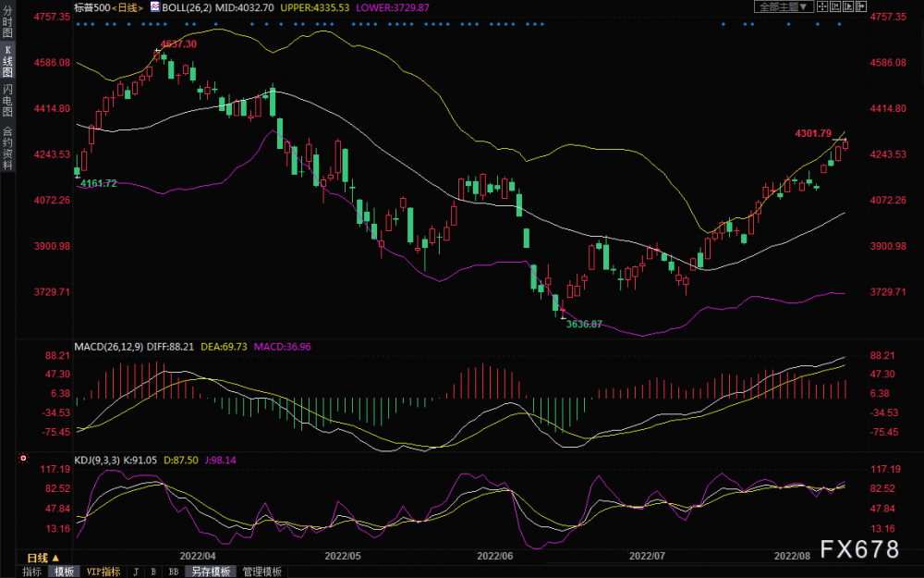Click the KDJ(9,3,3) indicator label
Viewport: 924px width, 578px height.
(x=98, y=460)
